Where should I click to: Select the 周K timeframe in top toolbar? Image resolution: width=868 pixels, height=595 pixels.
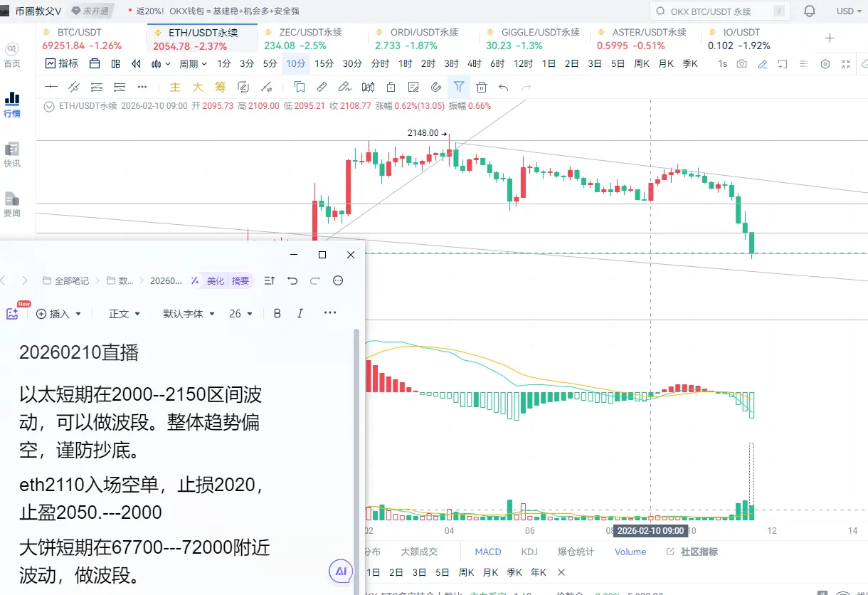point(642,63)
